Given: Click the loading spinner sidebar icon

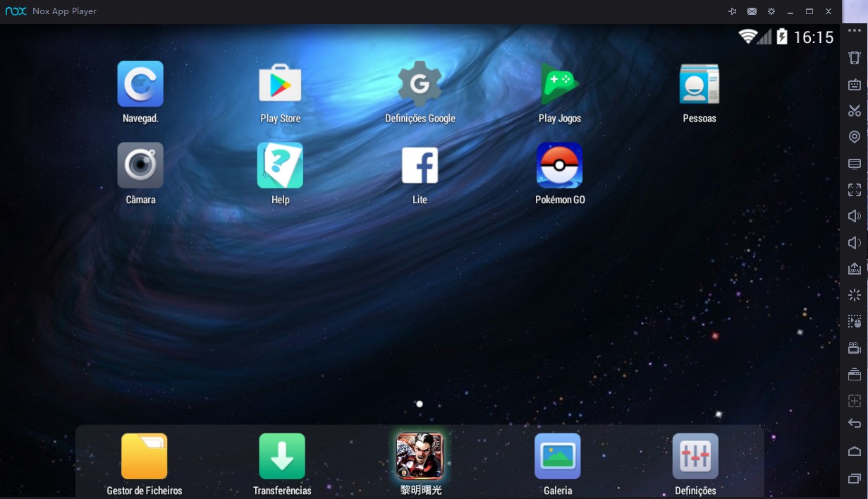Looking at the screenshot, I should pyautogui.click(x=855, y=295).
